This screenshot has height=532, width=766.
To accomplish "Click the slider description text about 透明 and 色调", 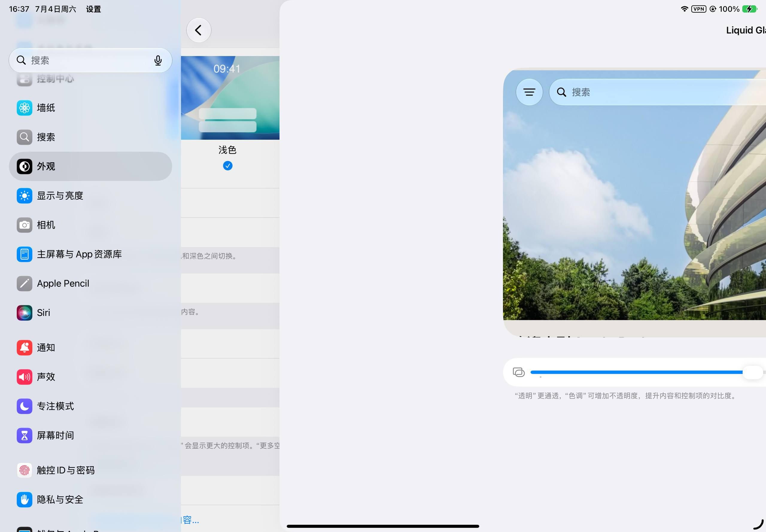I will click(x=626, y=396).
